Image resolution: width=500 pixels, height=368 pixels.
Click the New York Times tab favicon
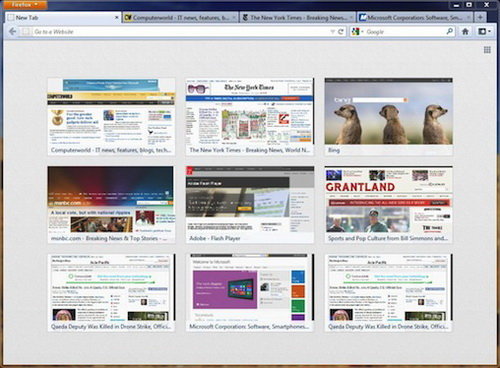245,17
